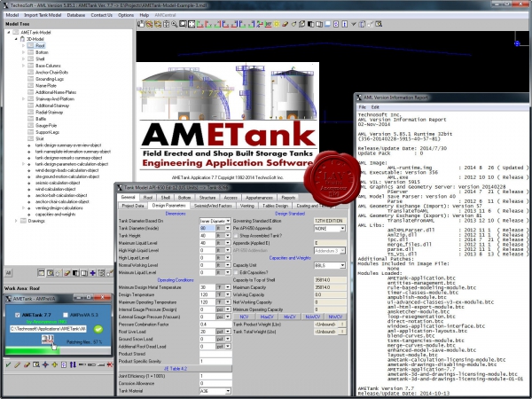
Task: Click the green checkmark in bottom-left toolbar
Action: click(x=8, y=364)
